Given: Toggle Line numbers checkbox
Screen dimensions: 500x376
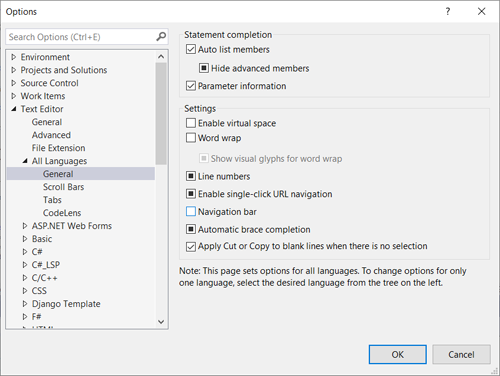Looking at the screenshot, I should [191, 176].
